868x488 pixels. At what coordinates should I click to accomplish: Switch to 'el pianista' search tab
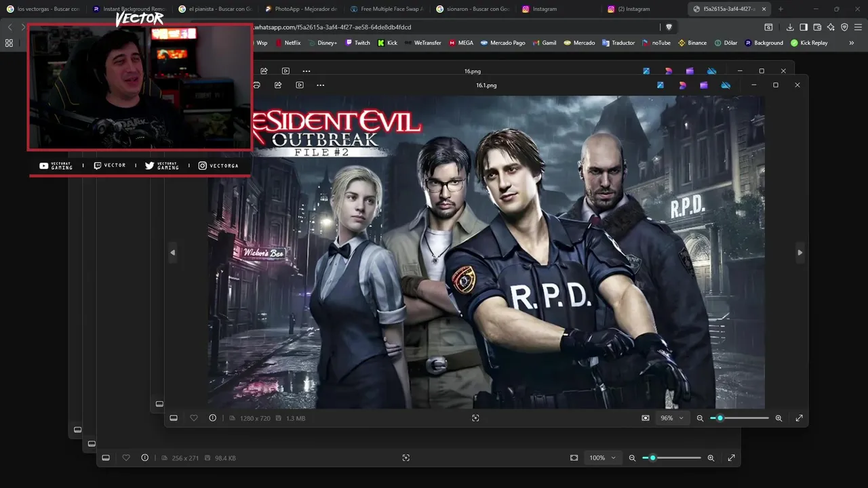click(x=215, y=9)
